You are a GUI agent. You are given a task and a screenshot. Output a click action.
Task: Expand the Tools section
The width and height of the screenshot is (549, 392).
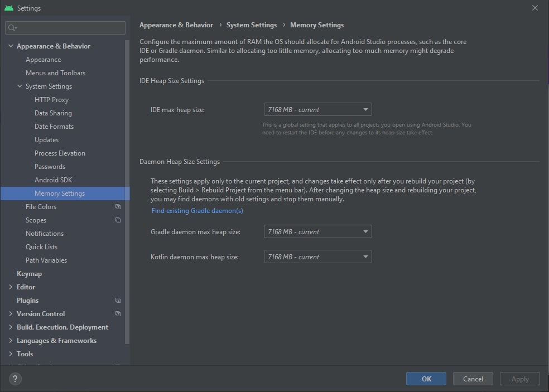pos(11,354)
